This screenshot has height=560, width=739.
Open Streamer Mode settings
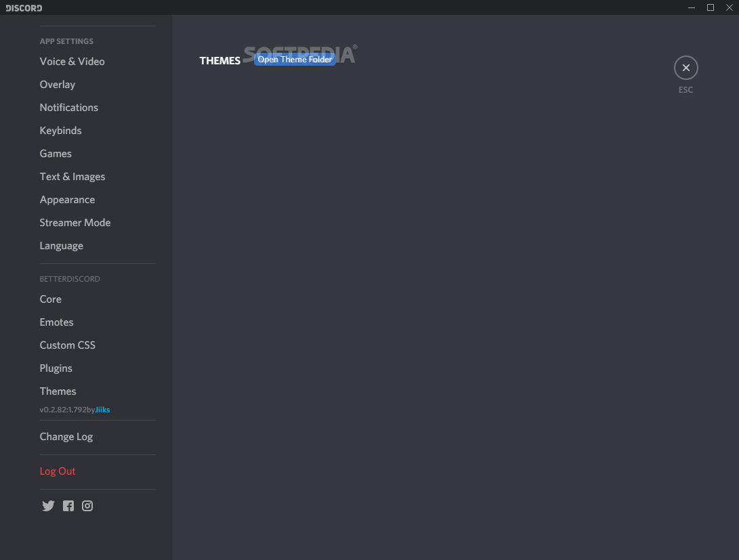[x=75, y=223]
